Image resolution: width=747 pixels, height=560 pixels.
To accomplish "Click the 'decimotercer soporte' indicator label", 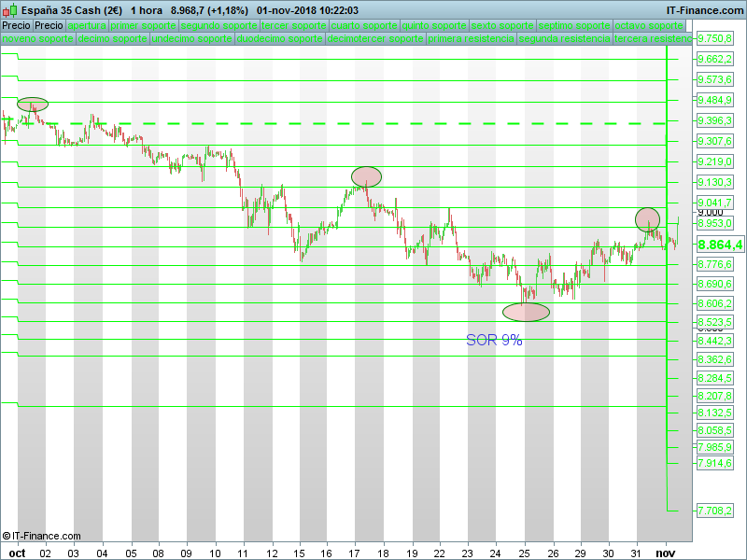I will click(x=376, y=40).
